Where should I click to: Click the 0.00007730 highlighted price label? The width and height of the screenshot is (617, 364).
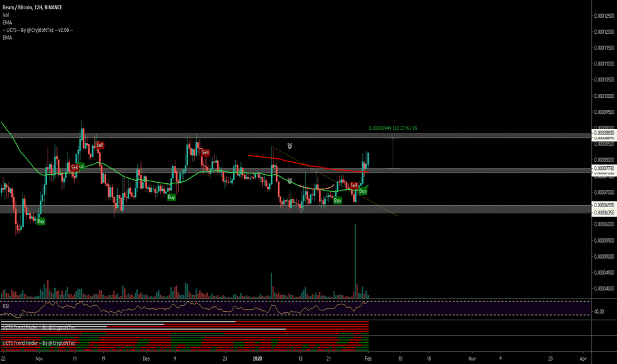point(604,168)
